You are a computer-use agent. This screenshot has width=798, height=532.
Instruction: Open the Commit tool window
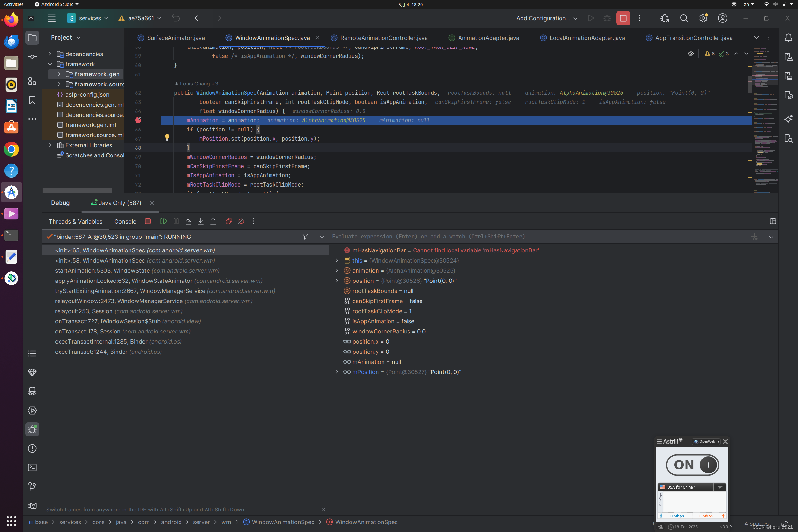coord(32,57)
